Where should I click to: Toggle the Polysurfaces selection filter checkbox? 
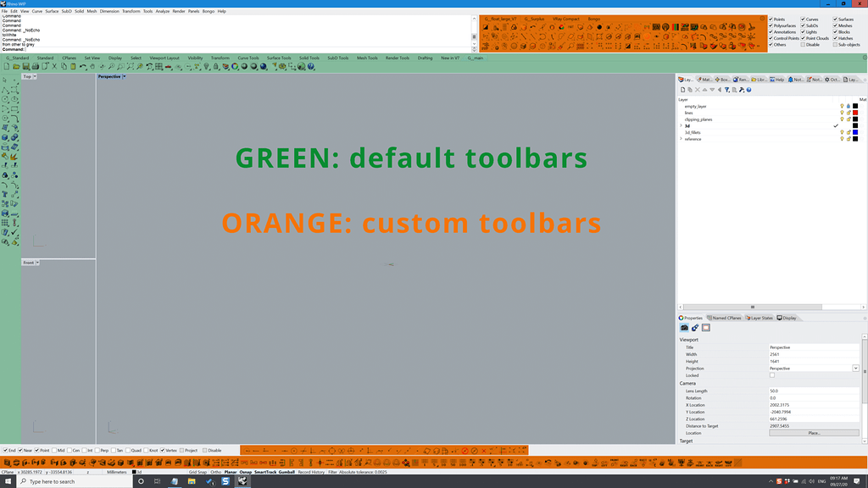[771, 25]
